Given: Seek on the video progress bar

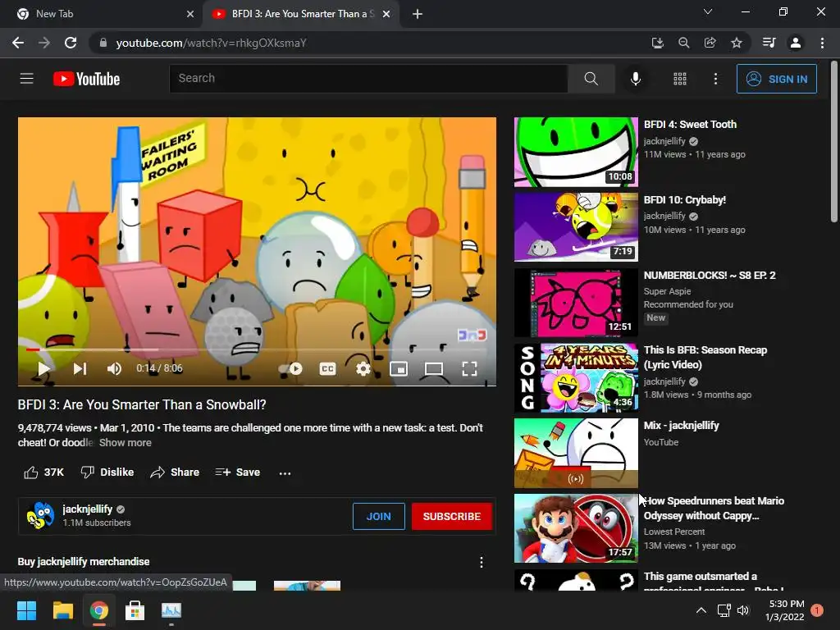Looking at the screenshot, I should (x=257, y=349).
